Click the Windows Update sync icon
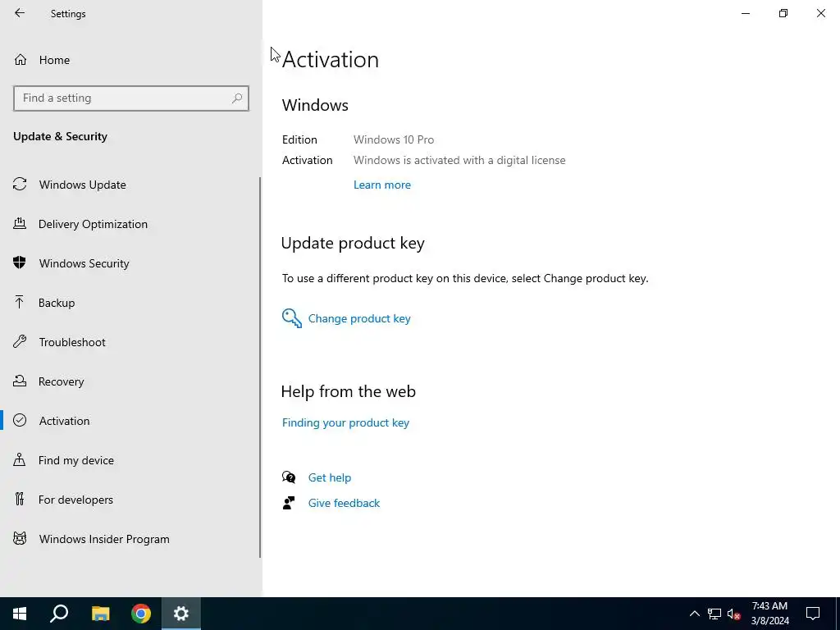The image size is (840, 630). click(x=20, y=185)
